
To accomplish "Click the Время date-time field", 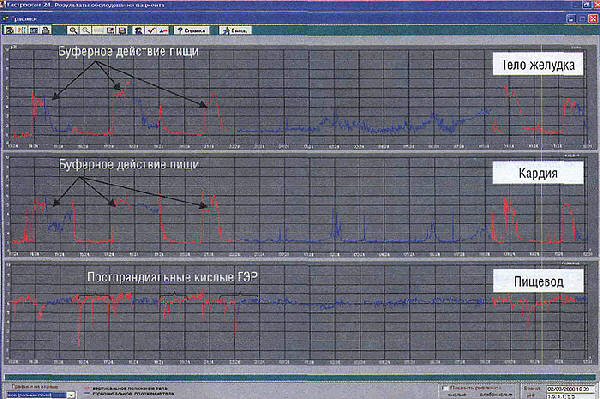I will (571, 389).
